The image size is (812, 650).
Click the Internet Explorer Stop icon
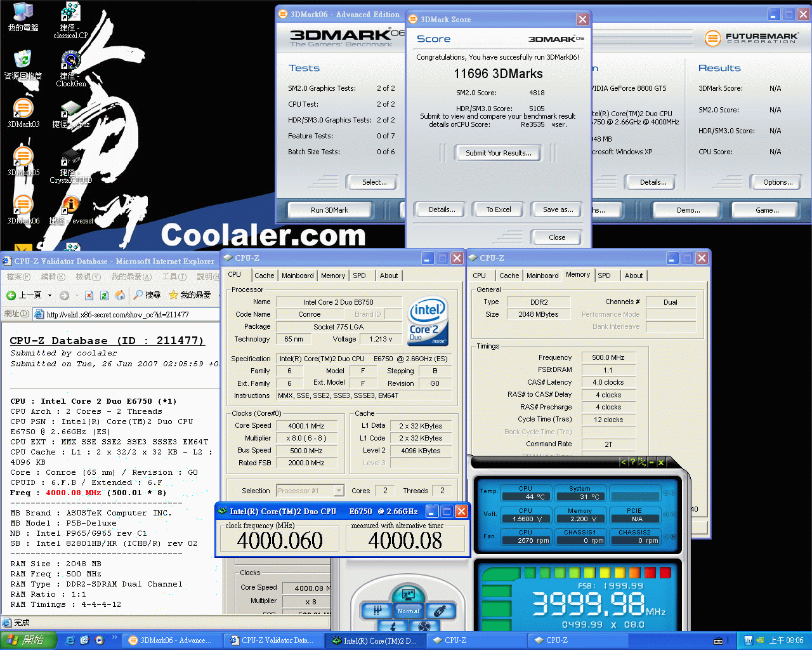coord(89,295)
